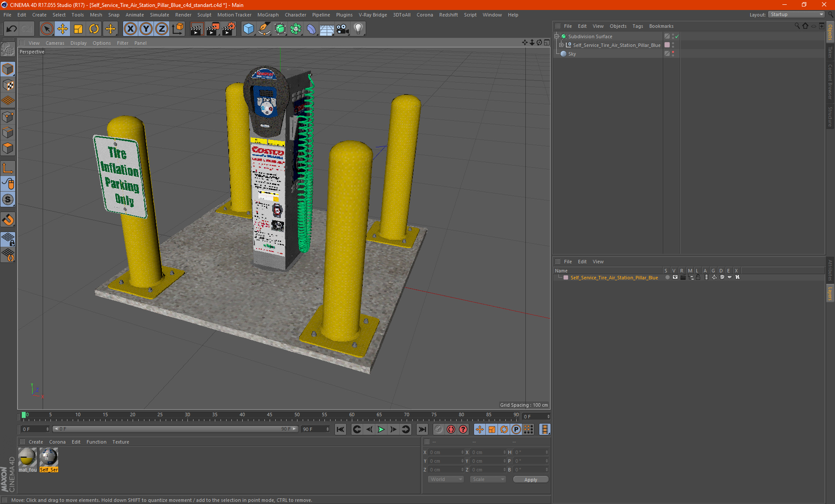Switch to Texture mode icon

pyautogui.click(x=8, y=85)
